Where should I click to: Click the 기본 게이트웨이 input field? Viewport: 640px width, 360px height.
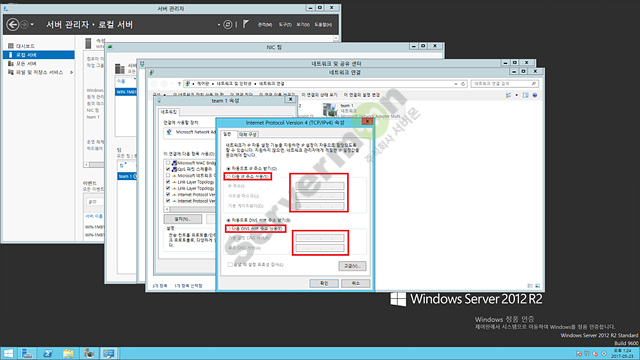[x=320, y=206]
